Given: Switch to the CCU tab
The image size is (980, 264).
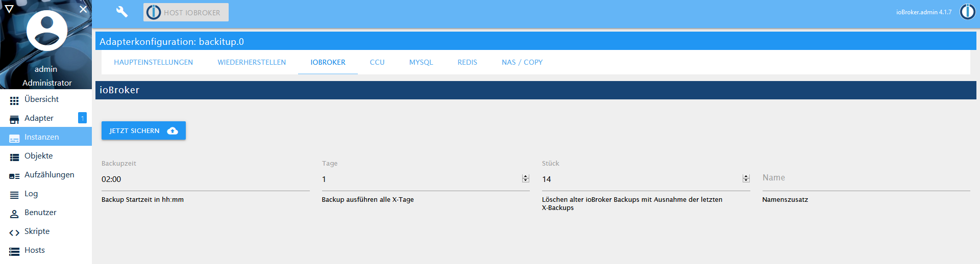Looking at the screenshot, I should click(x=377, y=62).
